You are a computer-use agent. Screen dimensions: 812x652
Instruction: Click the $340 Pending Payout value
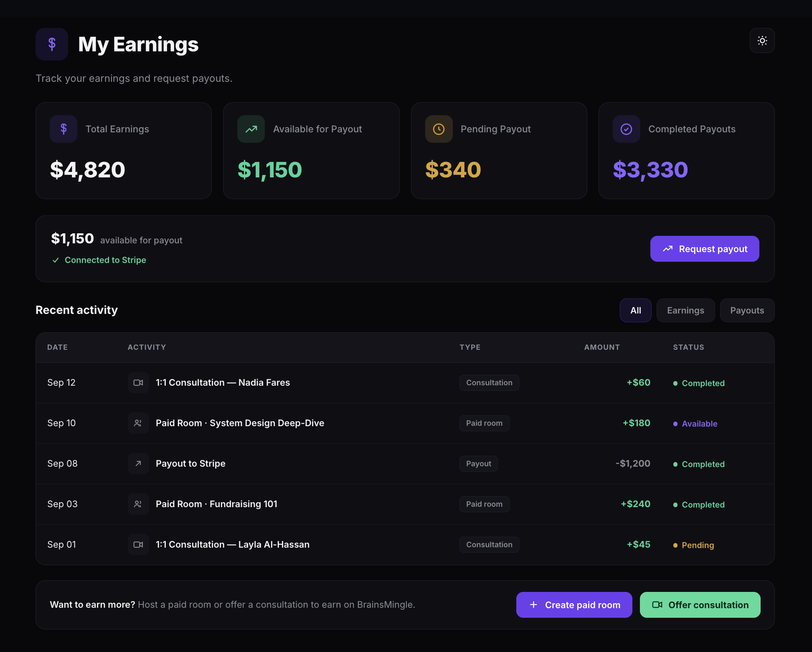point(453,170)
